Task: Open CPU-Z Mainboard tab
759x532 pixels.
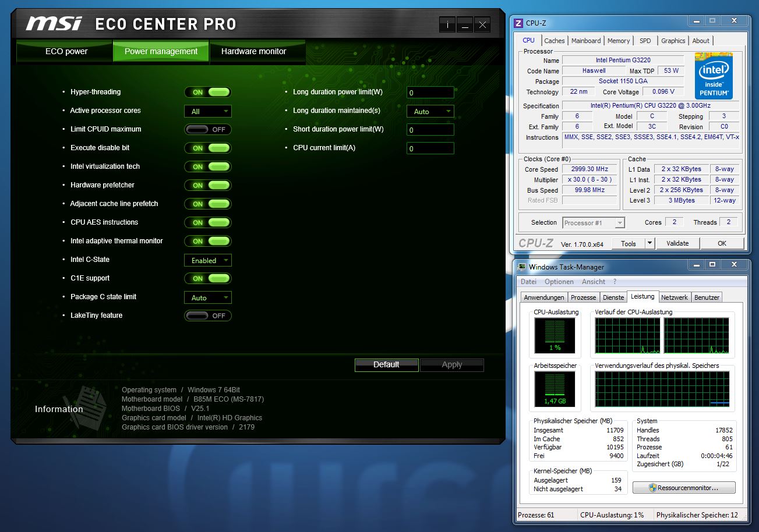Action: click(586, 41)
